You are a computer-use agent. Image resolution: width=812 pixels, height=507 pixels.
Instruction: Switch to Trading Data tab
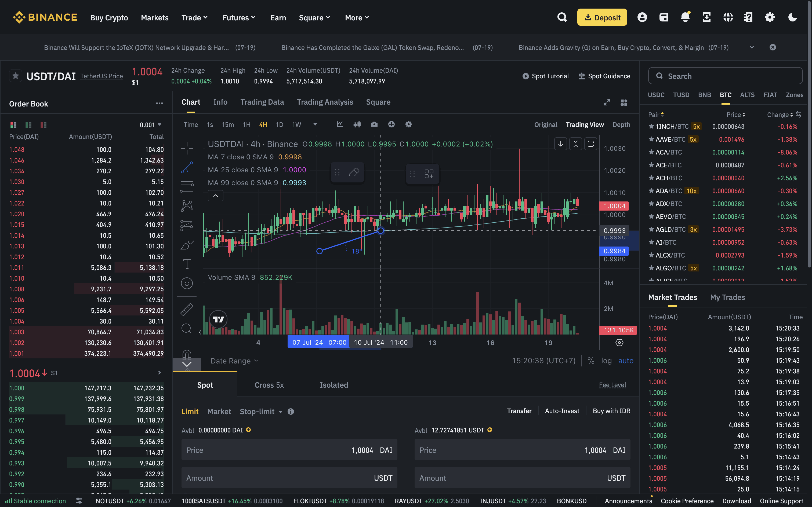pyautogui.click(x=262, y=102)
